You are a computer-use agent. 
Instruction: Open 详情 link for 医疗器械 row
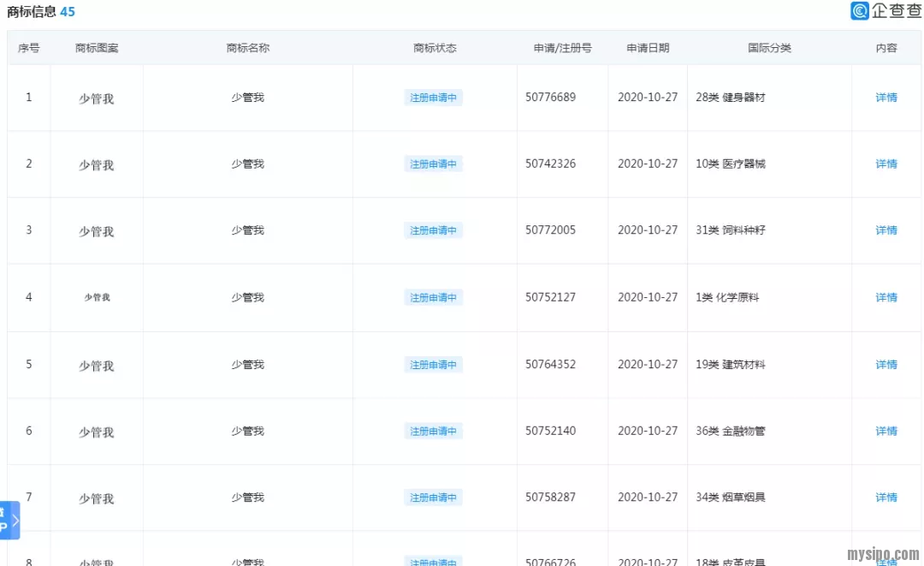click(x=886, y=164)
